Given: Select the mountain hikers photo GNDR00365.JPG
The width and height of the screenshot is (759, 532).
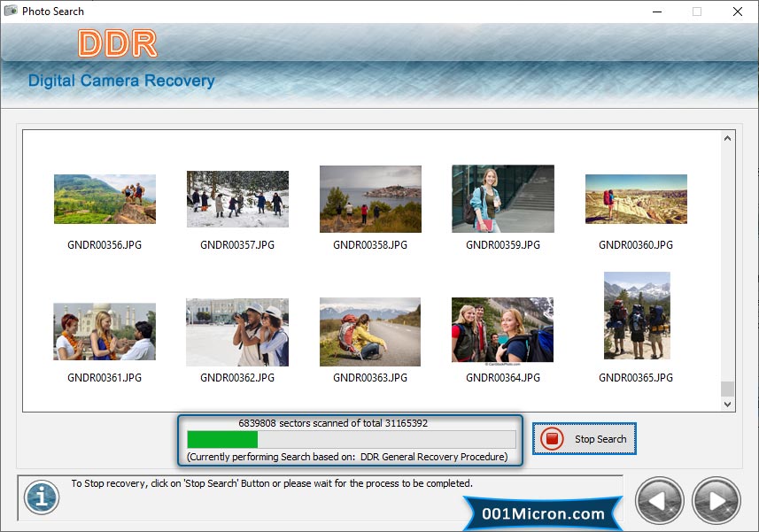Looking at the screenshot, I should tap(636, 316).
